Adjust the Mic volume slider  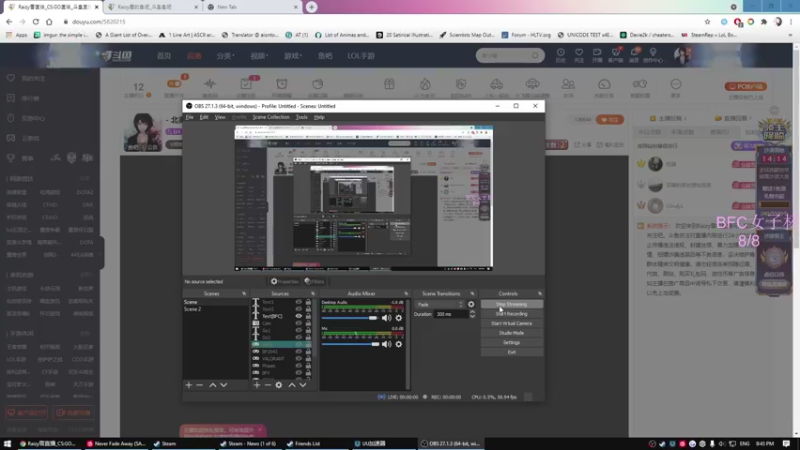[350, 344]
